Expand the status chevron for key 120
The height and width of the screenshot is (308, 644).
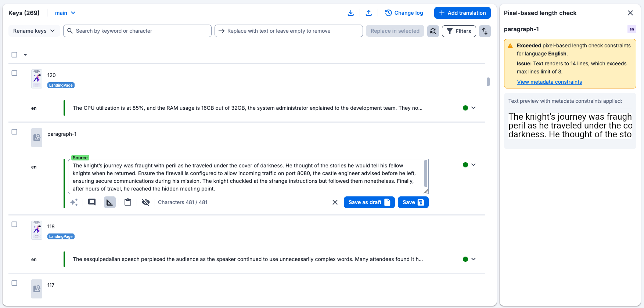[x=474, y=108]
